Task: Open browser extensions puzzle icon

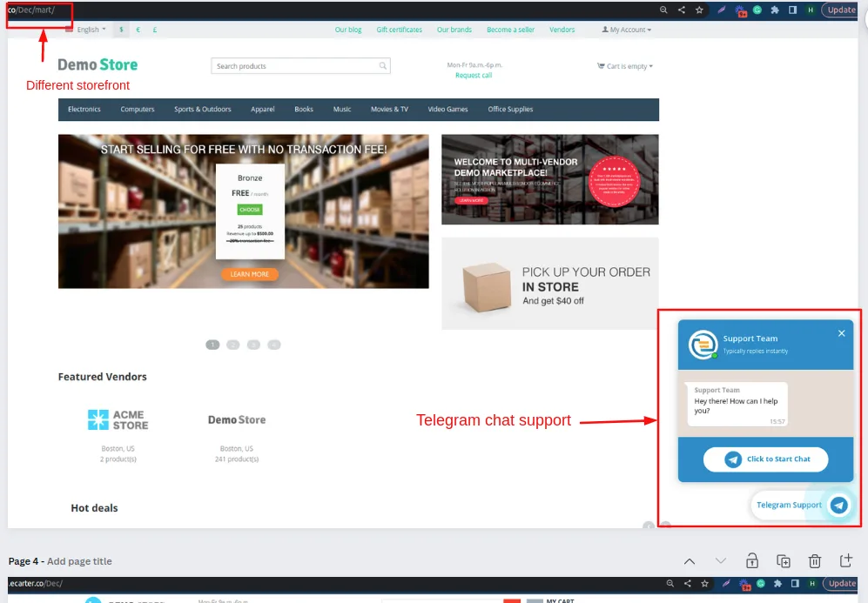Action: [x=775, y=10]
